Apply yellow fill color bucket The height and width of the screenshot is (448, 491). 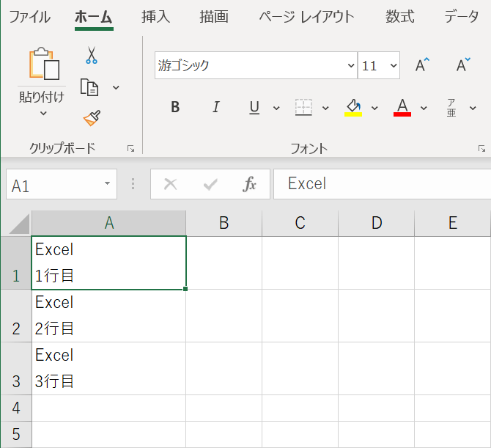353,108
